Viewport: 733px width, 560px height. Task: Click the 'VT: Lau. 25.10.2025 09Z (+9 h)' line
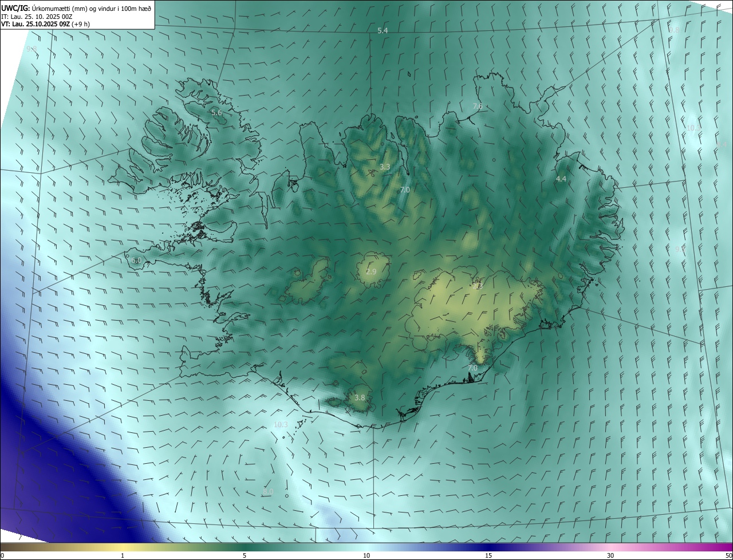tap(45, 24)
